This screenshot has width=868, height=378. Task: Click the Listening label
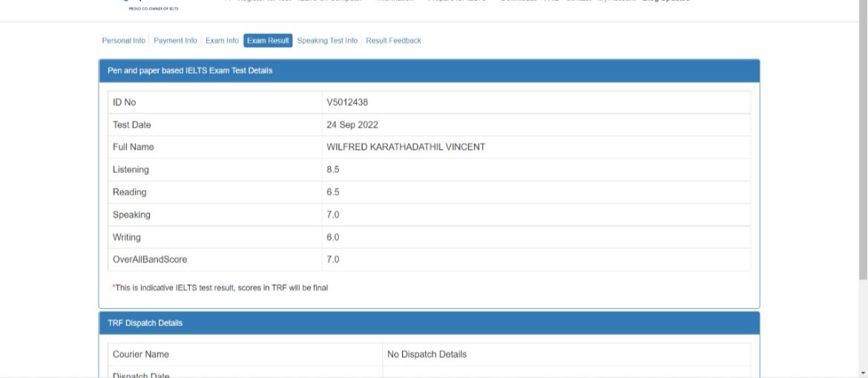[x=131, y=170]
